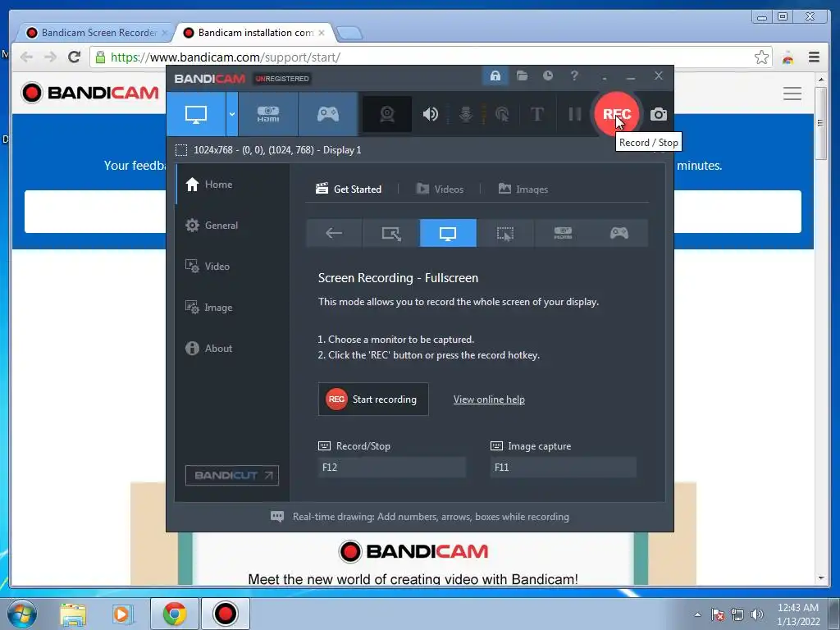Bookmark page with star icon

coord(761,57)
